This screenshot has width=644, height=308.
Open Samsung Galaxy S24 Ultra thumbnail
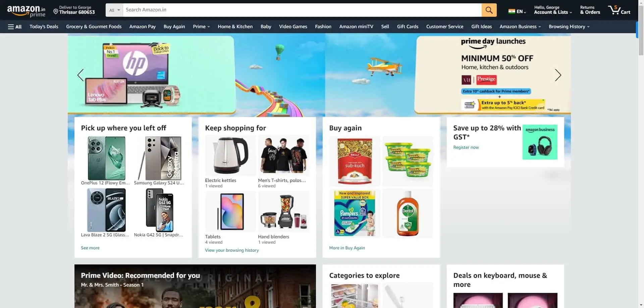click(x=160, y=158)
